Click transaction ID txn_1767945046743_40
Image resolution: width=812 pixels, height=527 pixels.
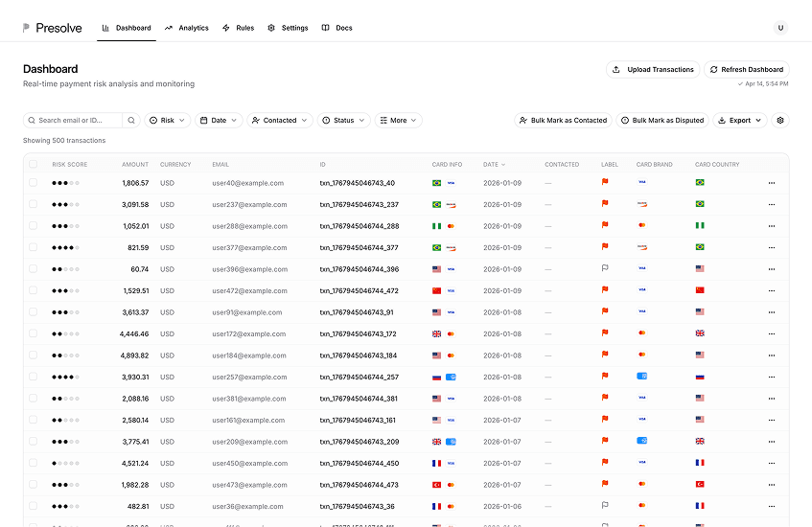click(358, 183)
